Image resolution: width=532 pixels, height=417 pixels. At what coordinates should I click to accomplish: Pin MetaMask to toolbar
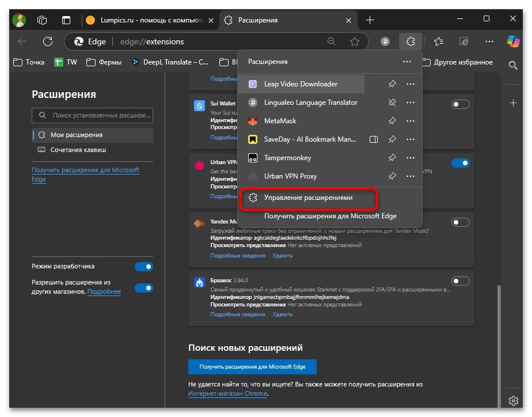click(x=392, y=121)
